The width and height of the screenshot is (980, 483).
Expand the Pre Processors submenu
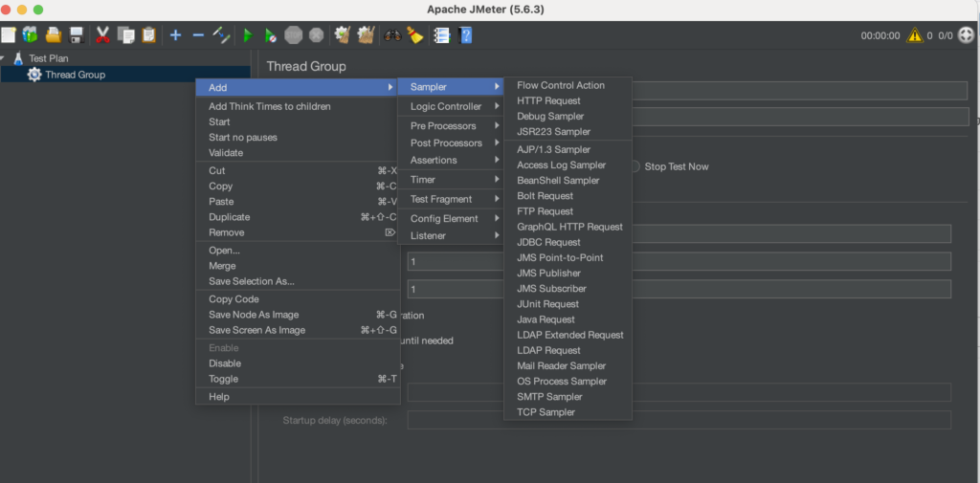click(x=451, y=125)
